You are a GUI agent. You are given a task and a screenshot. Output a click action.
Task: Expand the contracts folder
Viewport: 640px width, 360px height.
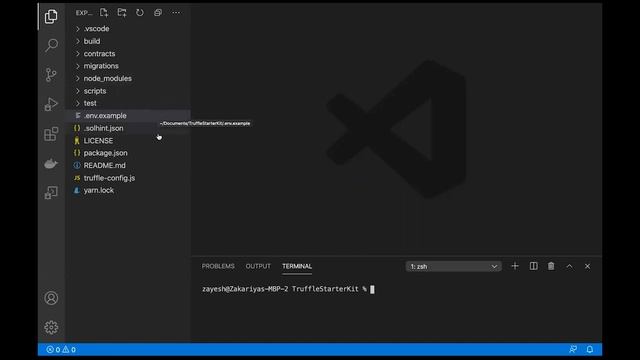128,53
